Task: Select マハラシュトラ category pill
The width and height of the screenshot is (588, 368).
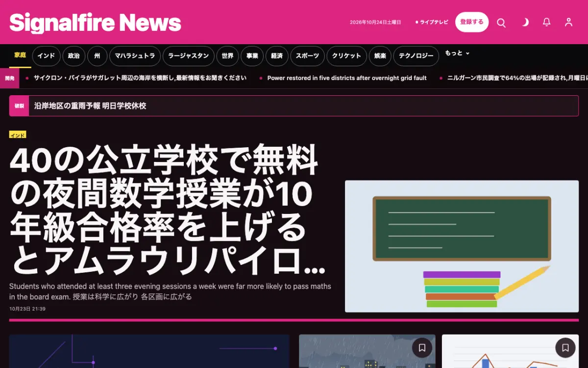Action: pos(135,56)
